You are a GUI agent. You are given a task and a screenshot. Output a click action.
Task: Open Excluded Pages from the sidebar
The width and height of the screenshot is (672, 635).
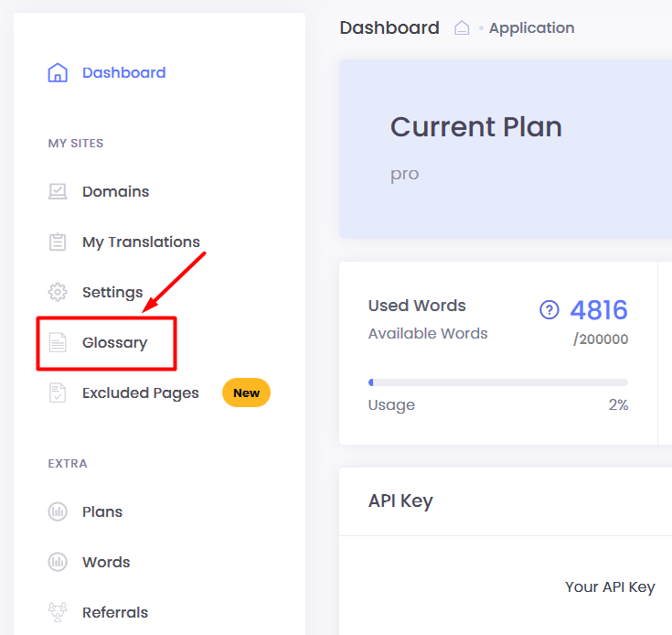coord(141,393)
